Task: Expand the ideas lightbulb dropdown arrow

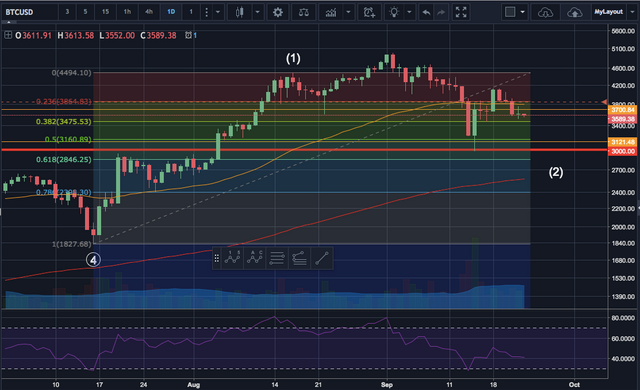Action: 409,12
